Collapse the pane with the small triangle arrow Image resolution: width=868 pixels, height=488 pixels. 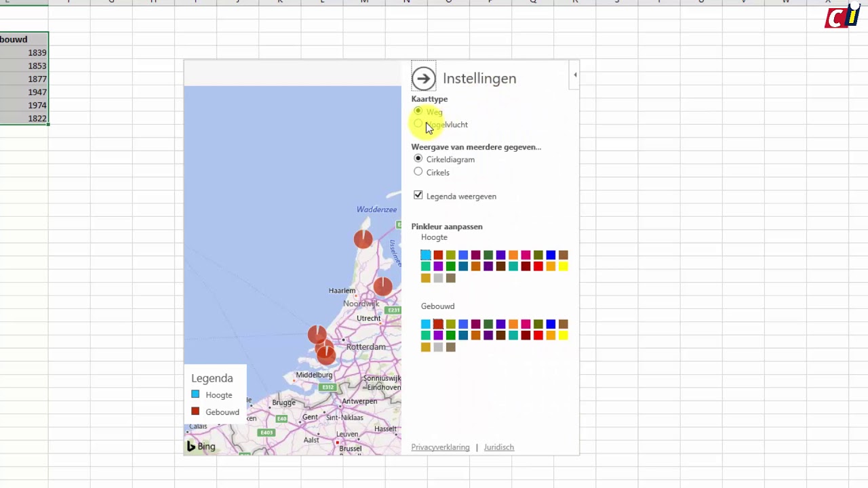575,75
